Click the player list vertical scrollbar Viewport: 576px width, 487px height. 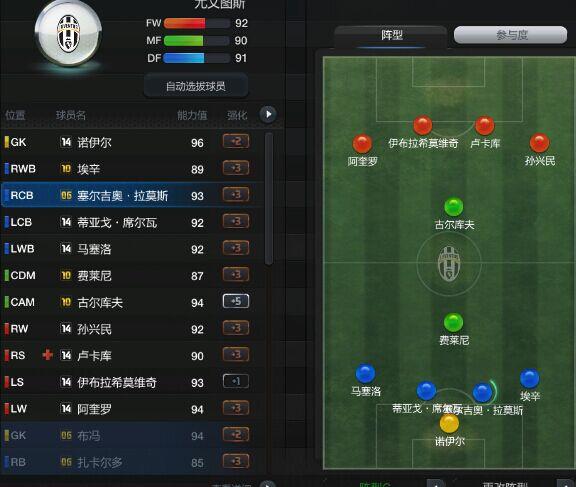coord(269,198)
